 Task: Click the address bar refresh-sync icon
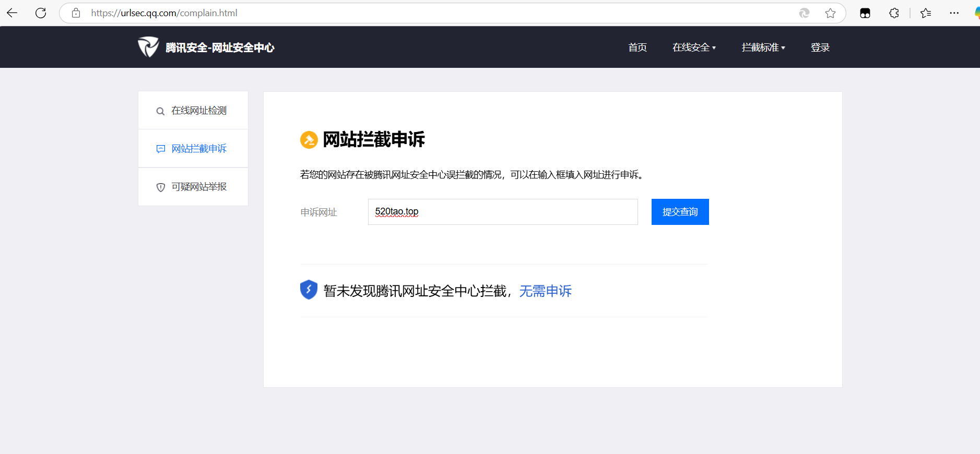pos(804,13)
